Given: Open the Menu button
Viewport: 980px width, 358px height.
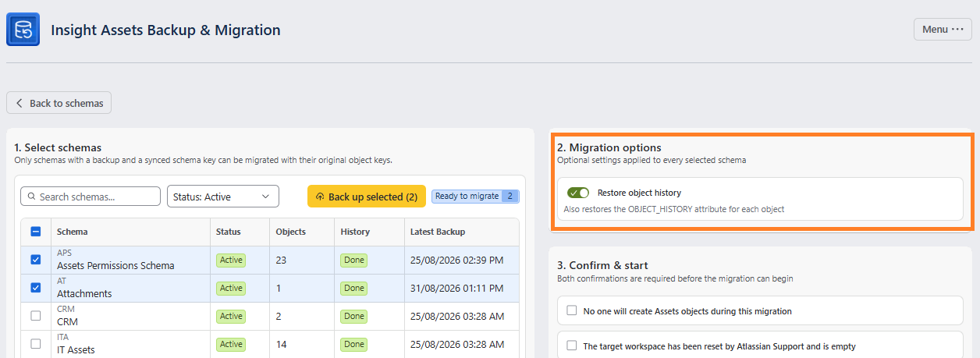Looking at the screenshot, I should point(943,29).
